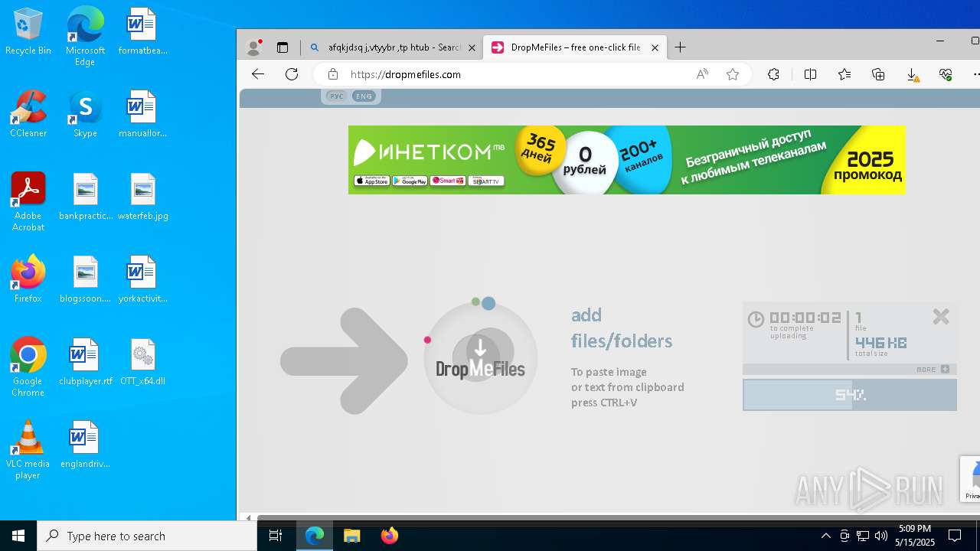Click taskbar search box
This screenshot has height=551, width=980.
(147, 536)
